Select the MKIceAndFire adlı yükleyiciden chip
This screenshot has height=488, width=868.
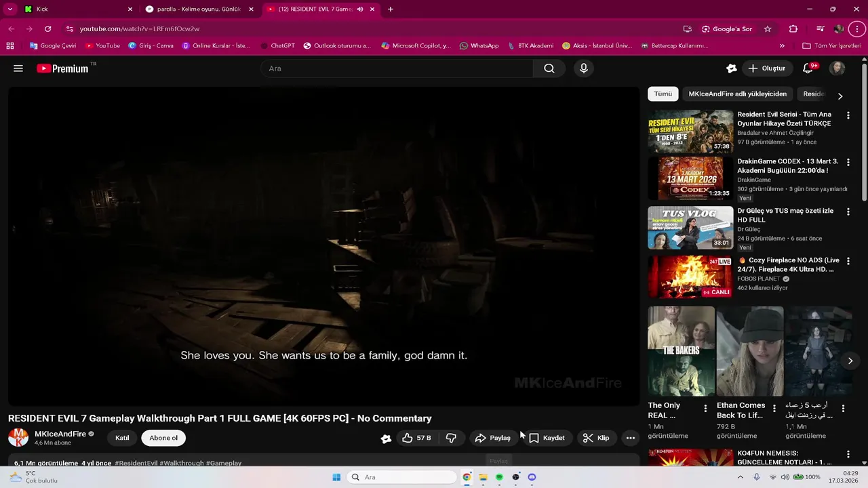(737, 94)
